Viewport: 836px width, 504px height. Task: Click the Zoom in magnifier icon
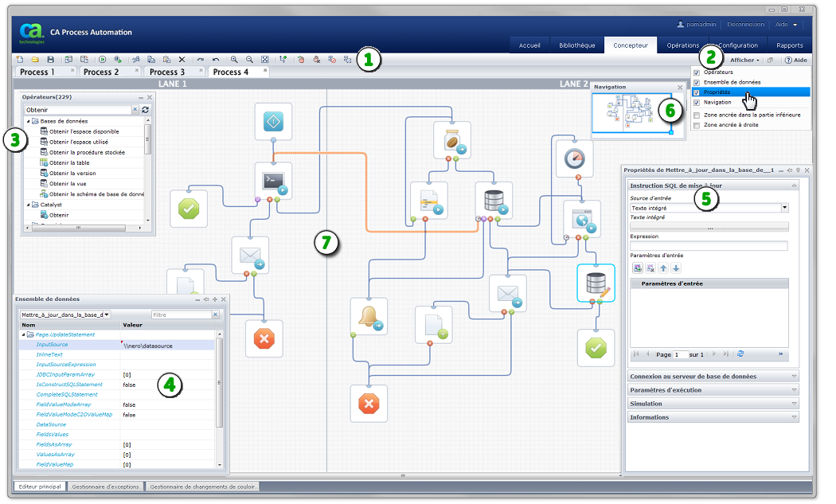click(235, 61)
